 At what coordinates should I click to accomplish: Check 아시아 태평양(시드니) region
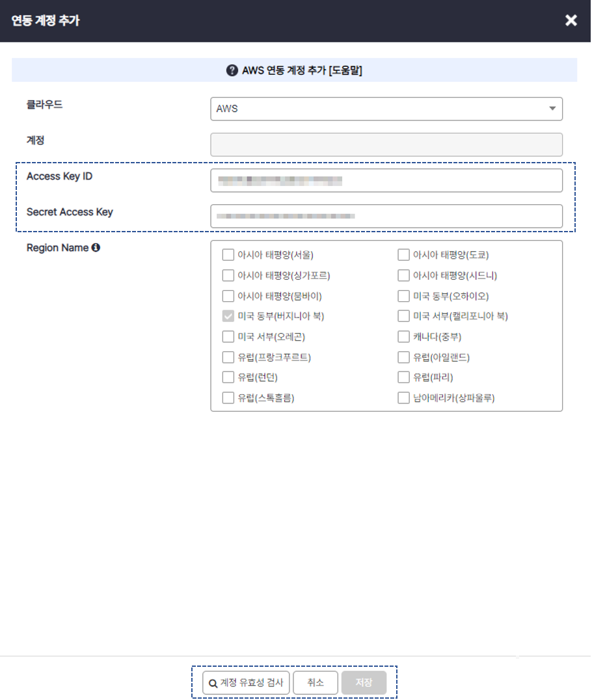(x=403, y=275)
